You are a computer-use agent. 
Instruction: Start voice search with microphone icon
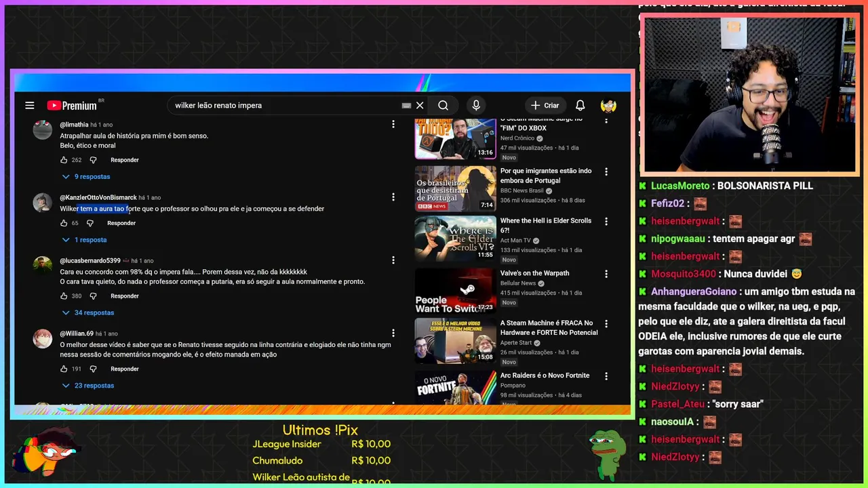pos(476,105)
